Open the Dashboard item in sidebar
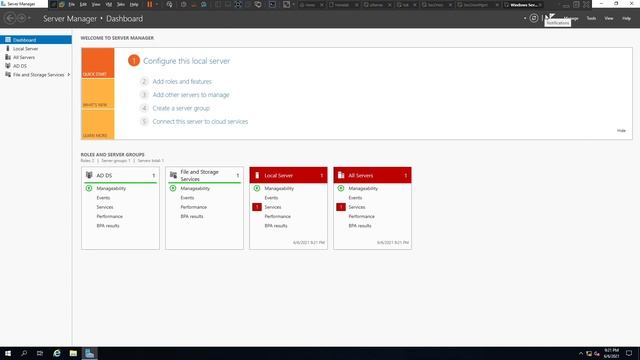Viewport: 640px width, 360px height. tap(36, 40)
